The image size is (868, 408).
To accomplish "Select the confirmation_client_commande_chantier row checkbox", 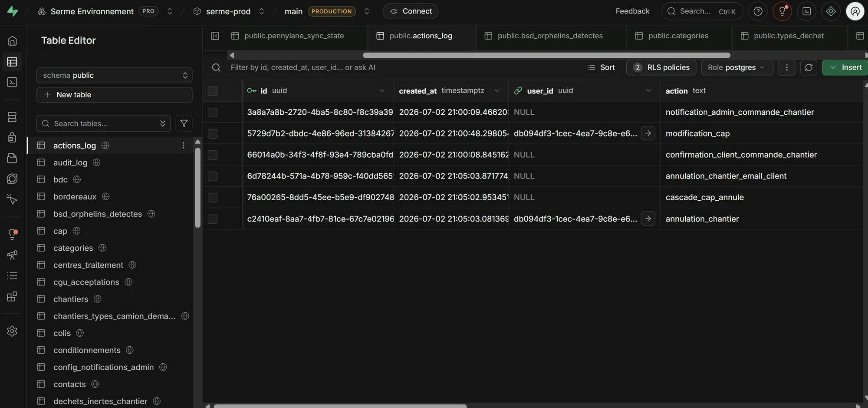I will pyautogui.click(x=213, y=155).
